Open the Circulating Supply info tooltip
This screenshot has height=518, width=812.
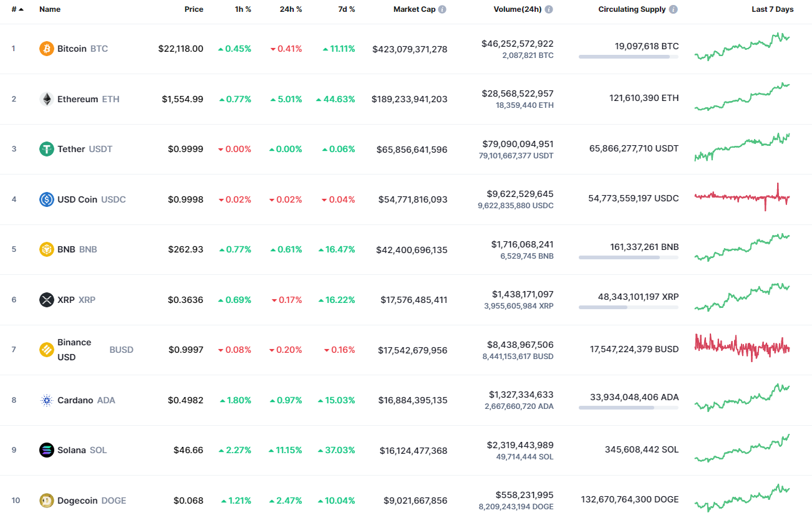672,9
